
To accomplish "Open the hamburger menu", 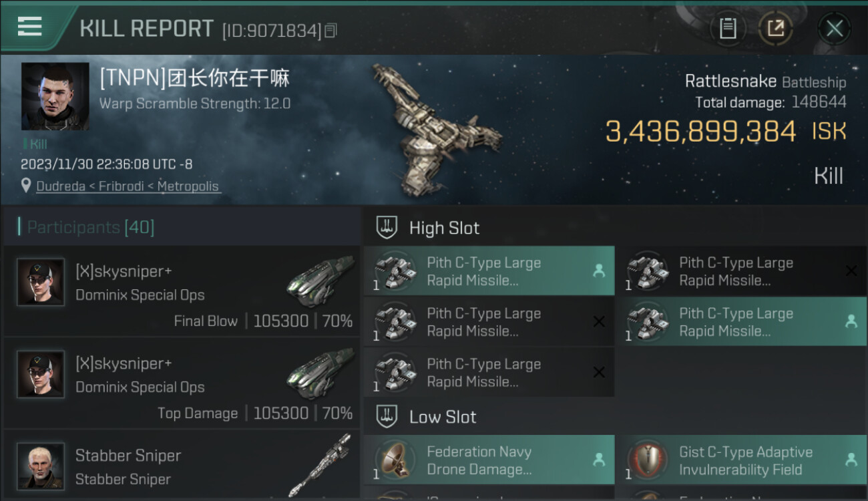I will [x=29, y=27].
